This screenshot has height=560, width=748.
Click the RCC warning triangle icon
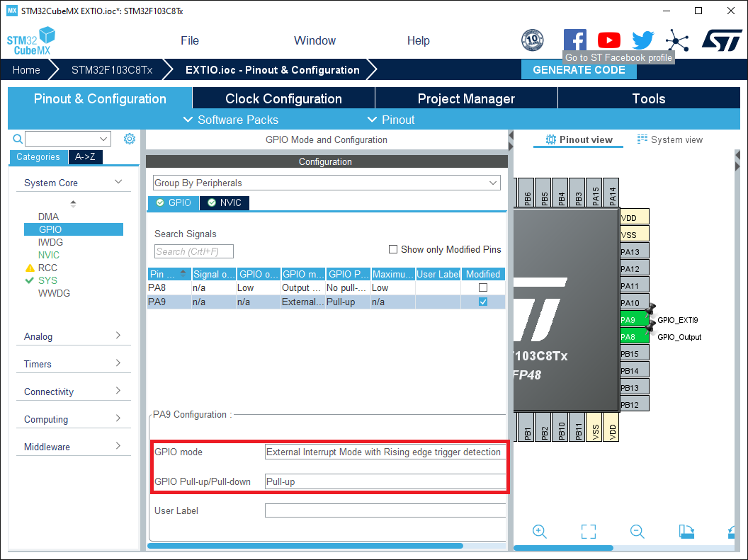click(30, 268)
